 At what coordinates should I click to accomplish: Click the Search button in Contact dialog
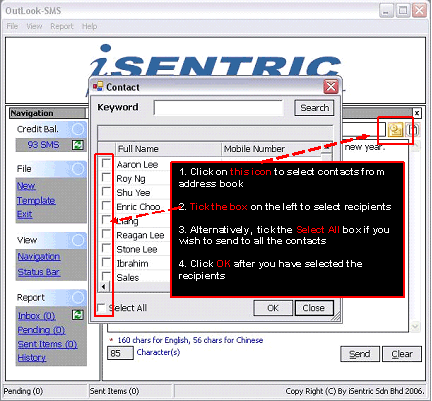[x=314, y=108]
